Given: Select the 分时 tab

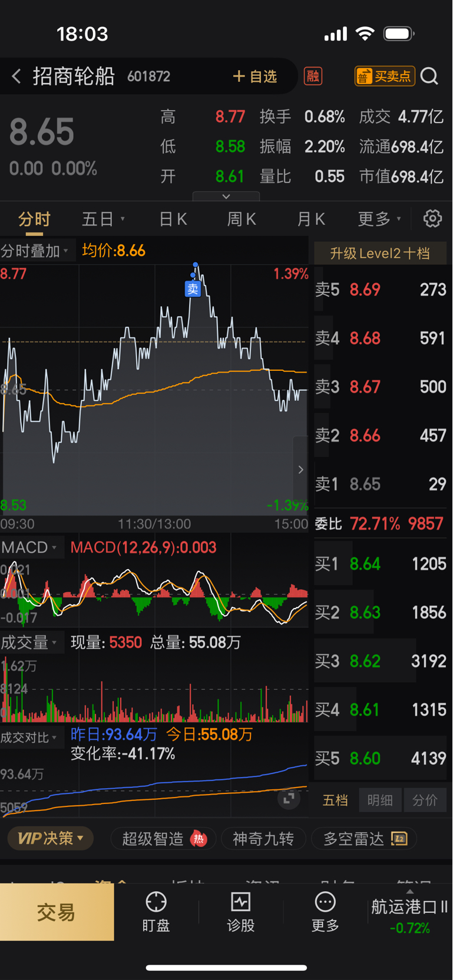Looking at the screenshot, I should pos(34,220).
